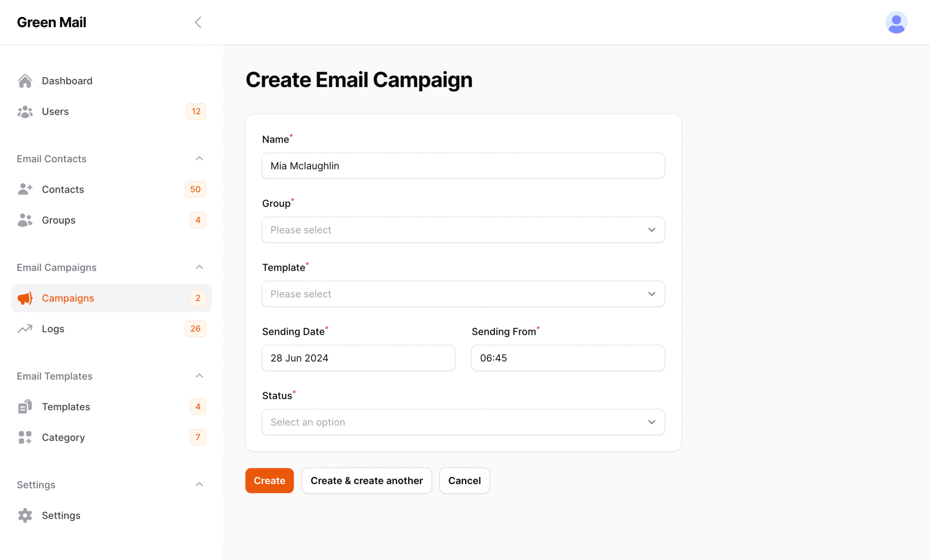Viewport: 930px width, 560px height.
Task: Select the Contacts add-person icon
Action: pos(25,189)
